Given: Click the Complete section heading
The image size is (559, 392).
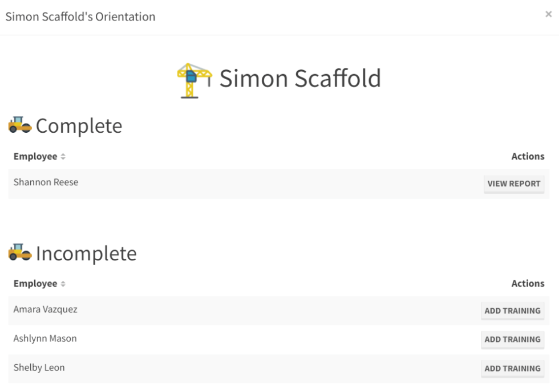Looking at the screenshot, I should click(x=79, y=126).
